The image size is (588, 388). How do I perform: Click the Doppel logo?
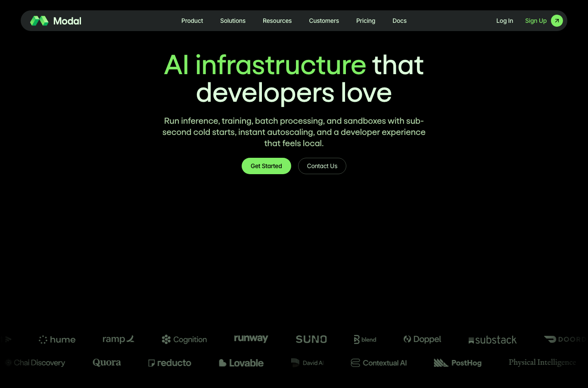(422, 339)
